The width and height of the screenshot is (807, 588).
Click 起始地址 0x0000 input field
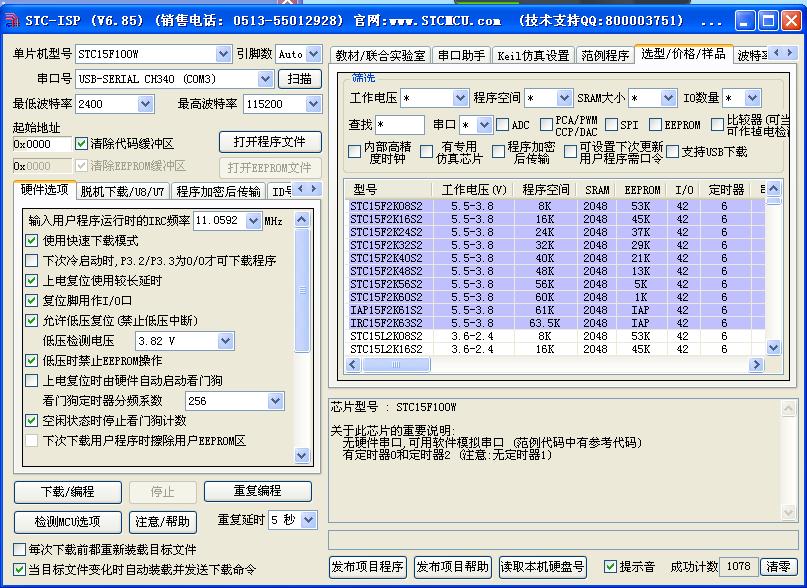(42, 144)
